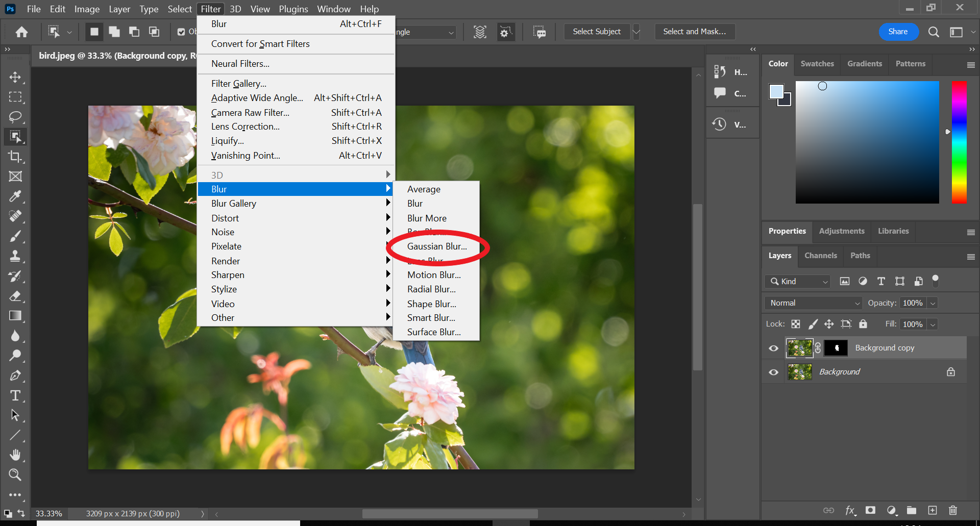Delete layer with the trash icon
The height and width of the screenshot is (526, 980).
click(x=953, y=510)
